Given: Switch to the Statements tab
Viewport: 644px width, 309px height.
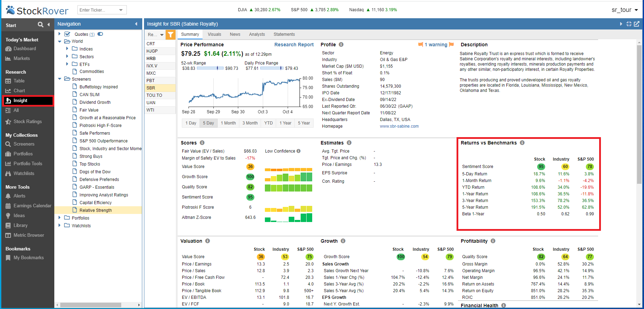Looking at the screenshot, I should (284, 34).
